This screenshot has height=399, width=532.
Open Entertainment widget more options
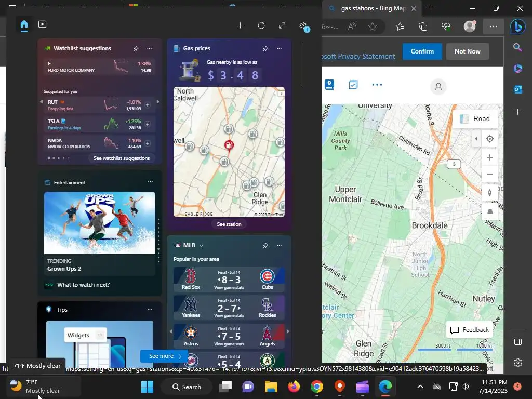pyautogui.click(x=150, y=182)
